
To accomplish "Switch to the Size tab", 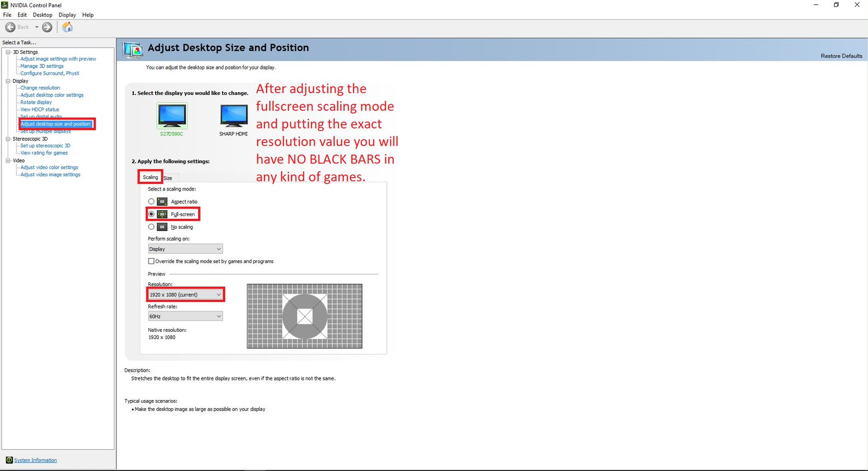I will 168,178.
